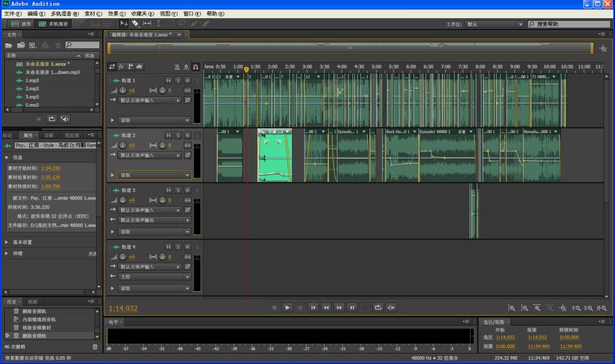This screenshot has width=615, height=364.
Task: Adjust the 轨道 1 volume knob
Action: pyautogui.click(x=123, y=90)
